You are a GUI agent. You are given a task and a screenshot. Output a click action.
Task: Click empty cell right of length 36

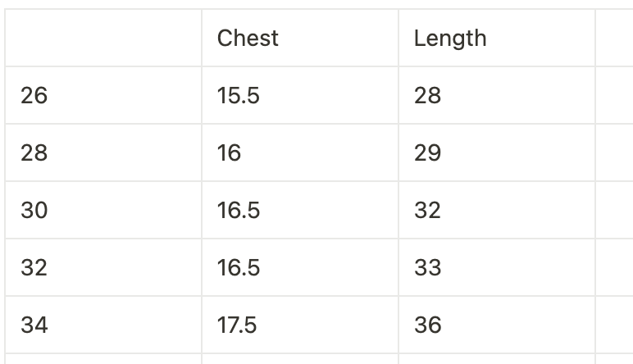614,325
